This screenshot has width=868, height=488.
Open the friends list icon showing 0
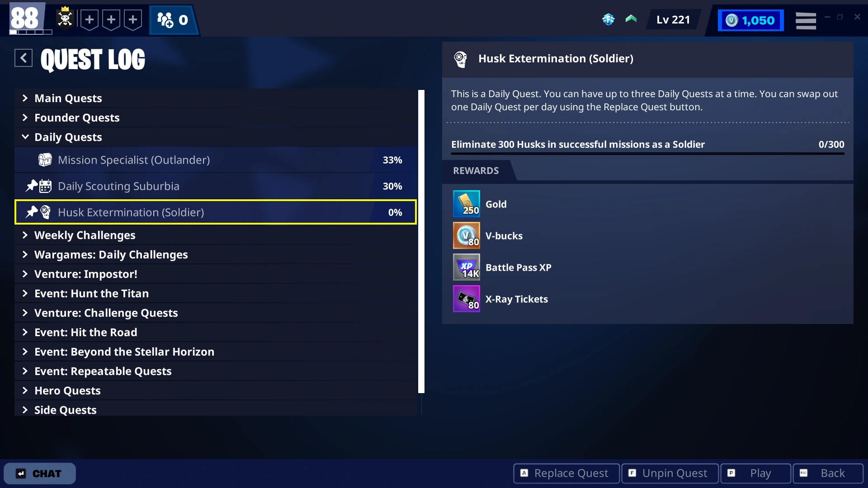(x=173, y=20)
